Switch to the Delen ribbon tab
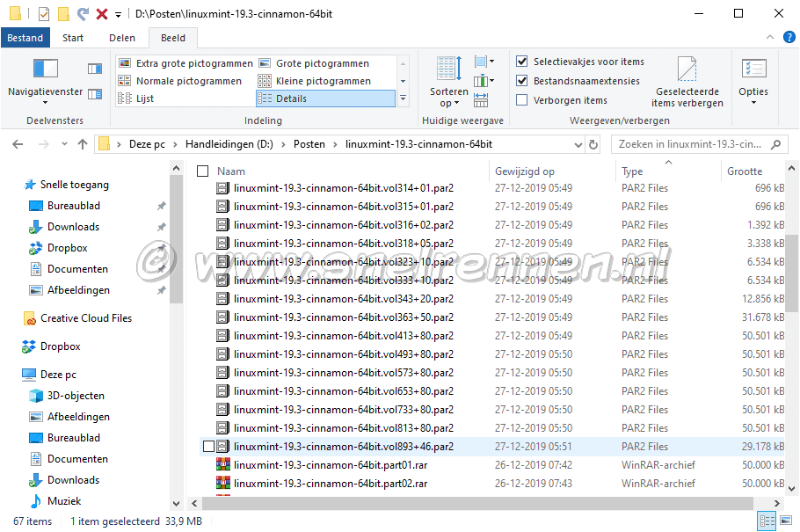 [122, 38]
